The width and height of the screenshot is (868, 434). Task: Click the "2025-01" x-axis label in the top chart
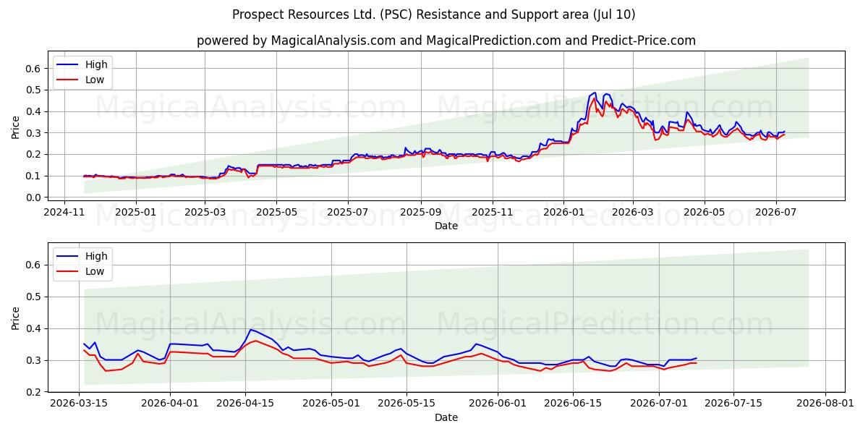click(x=136, y=212)
